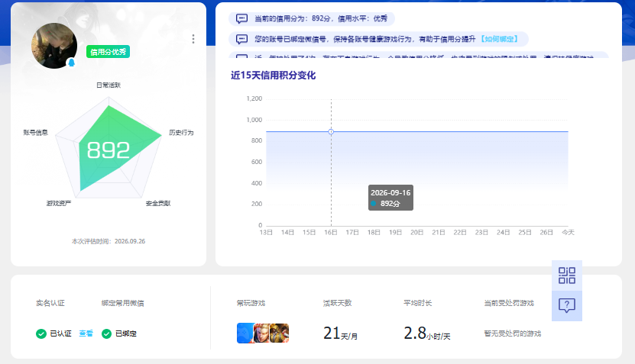Select the last frequently played game icon
Screen dimensions: 635x364
pos(280,333)
